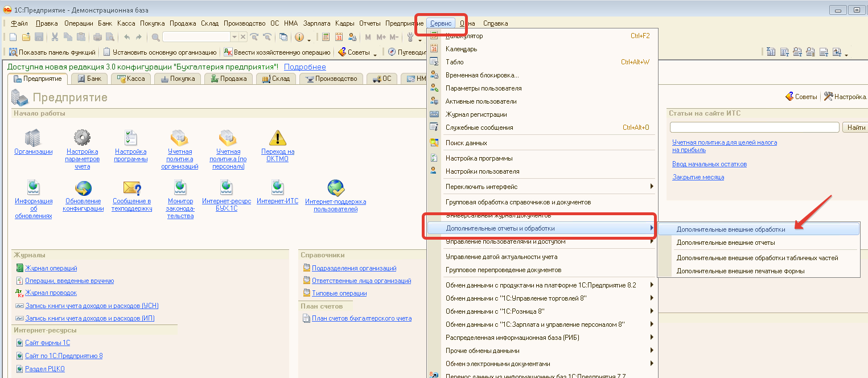Click the ИТС article search field
Screen dimensions: 868x378
point(755,128)
